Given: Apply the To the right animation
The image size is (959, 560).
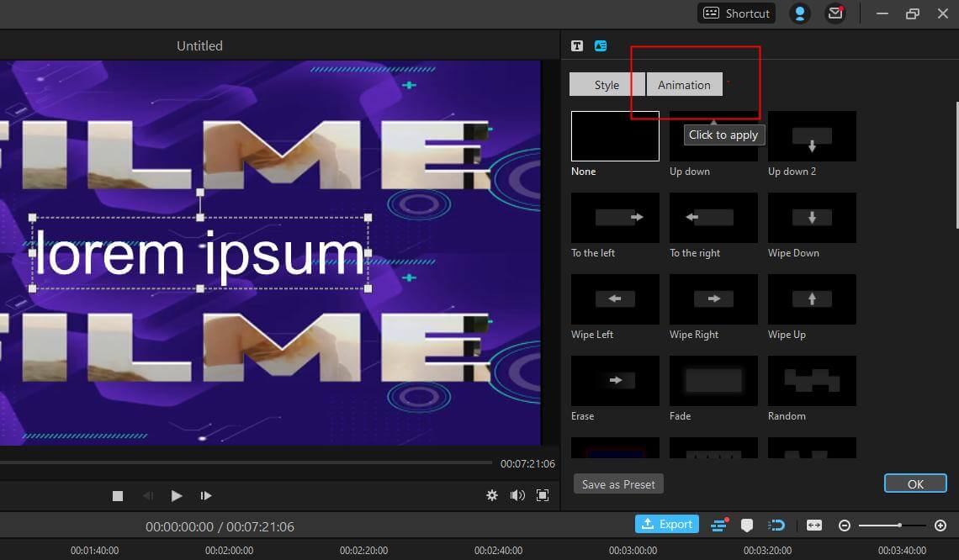Looking at the screenshot, I should point(713,218).
